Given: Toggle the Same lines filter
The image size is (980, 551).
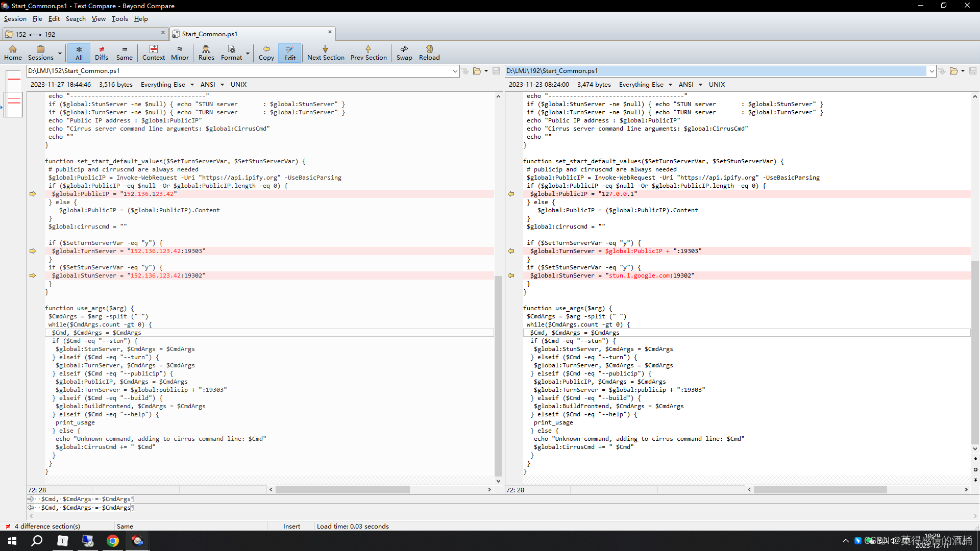Looking at the screenshot, I should tap(124, 53).
